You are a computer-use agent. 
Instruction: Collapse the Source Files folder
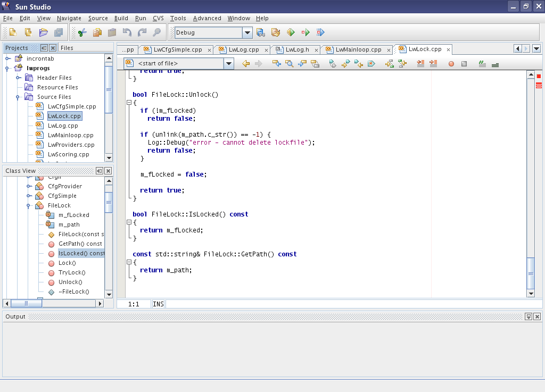point(18,97)
